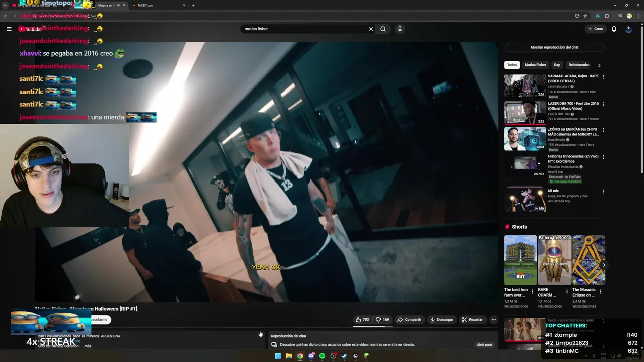Image resolution: width=644 pixels, height=362 pixels.
Task: Clear the search box with X icon
Action: 371,29
